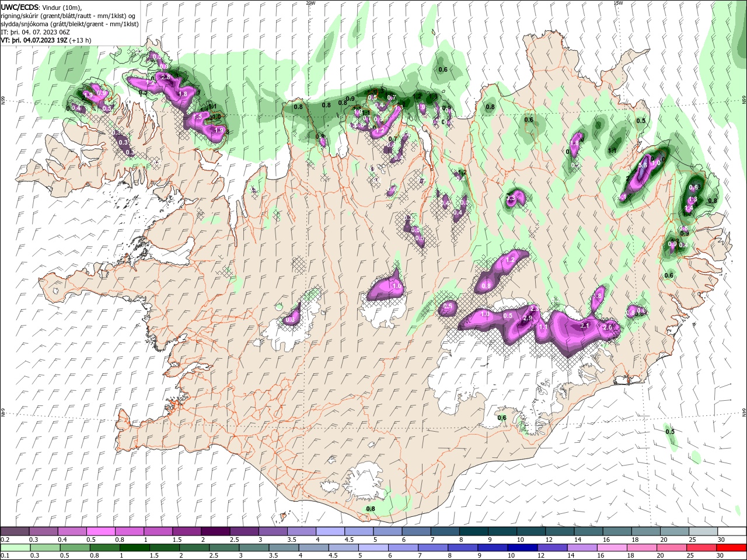Click the 0.8 rain value on the southern coast
Image resolution: width=747 pixels, height=560 pixels.
coord(371,509)
